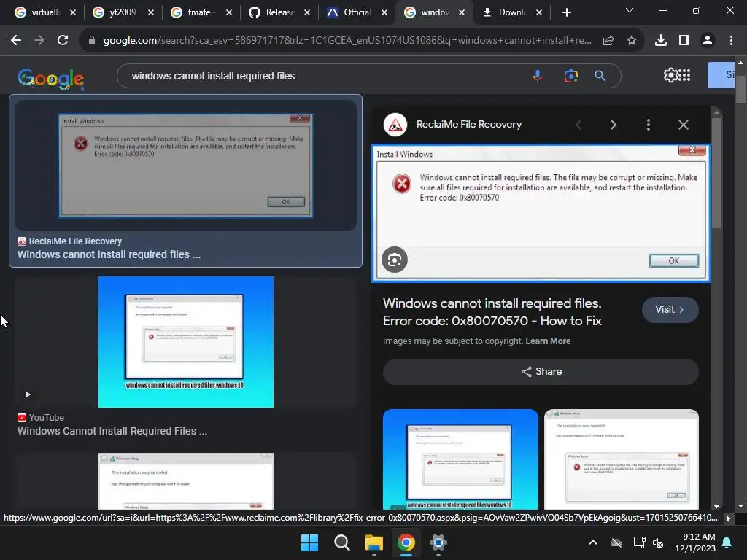The image size is (747, 560).
Task: Show the next image in the preview panel
Action: tap(613, 125)
